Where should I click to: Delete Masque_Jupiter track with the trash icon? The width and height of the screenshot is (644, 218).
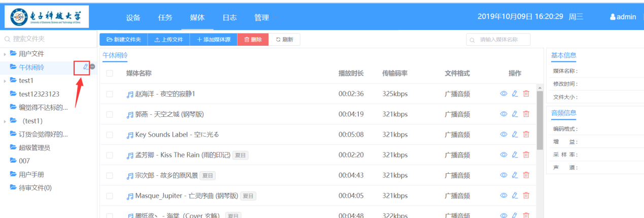526,195
